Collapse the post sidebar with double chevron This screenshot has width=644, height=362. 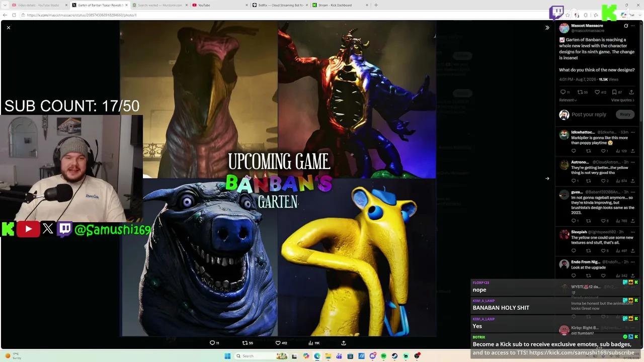[x=547, y=28]
